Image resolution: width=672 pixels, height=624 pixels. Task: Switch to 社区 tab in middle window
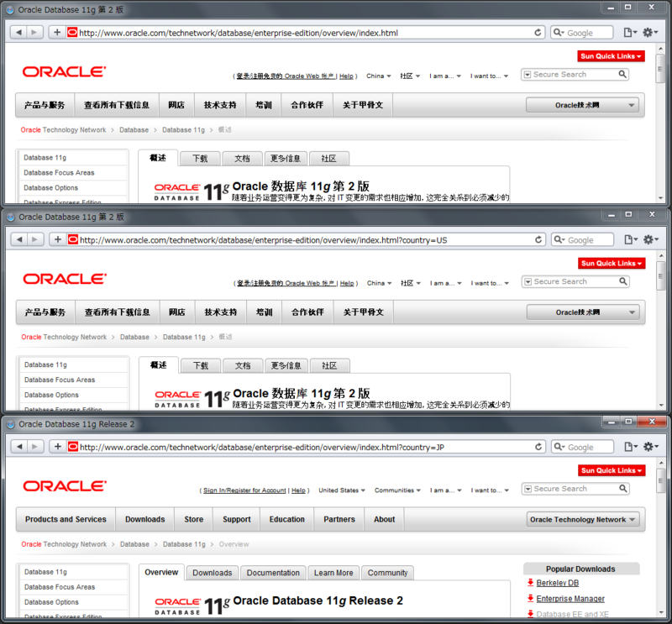pos(329,365)
